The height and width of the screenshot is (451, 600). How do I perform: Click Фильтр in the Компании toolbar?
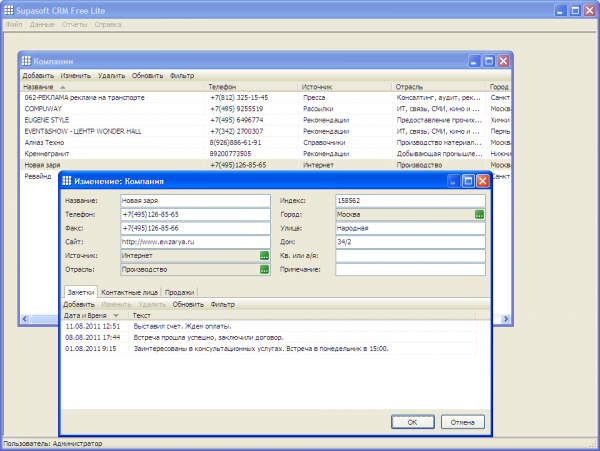click(182, 75)
